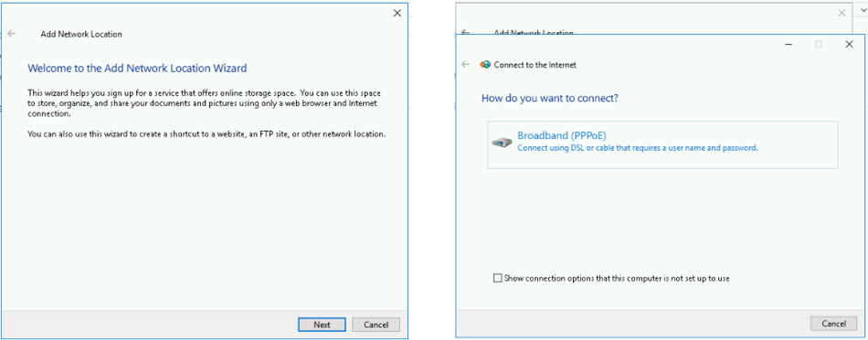Click Next in Add Network Location wizard
868x340 pixels.
click(x=322, y=324)
